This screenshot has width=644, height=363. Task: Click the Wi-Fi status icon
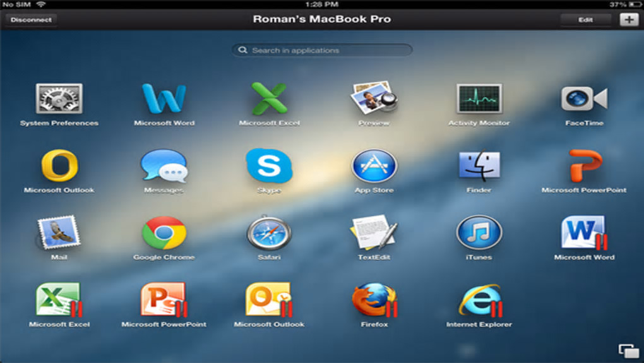pyautogui.click(x=40, y=4)
